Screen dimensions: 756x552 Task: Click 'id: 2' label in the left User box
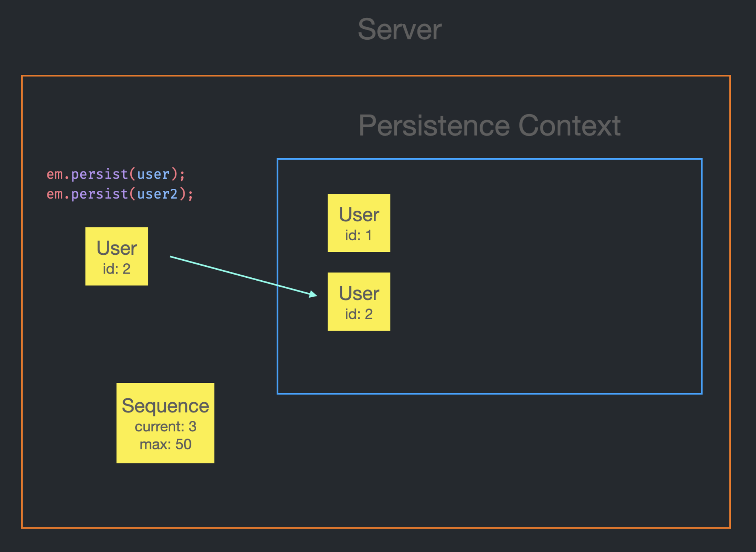pos(116,269)
